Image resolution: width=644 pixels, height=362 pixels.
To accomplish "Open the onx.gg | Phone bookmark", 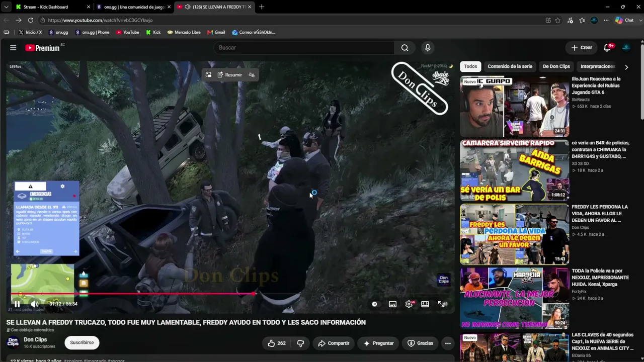I will [x=92, y=32].
